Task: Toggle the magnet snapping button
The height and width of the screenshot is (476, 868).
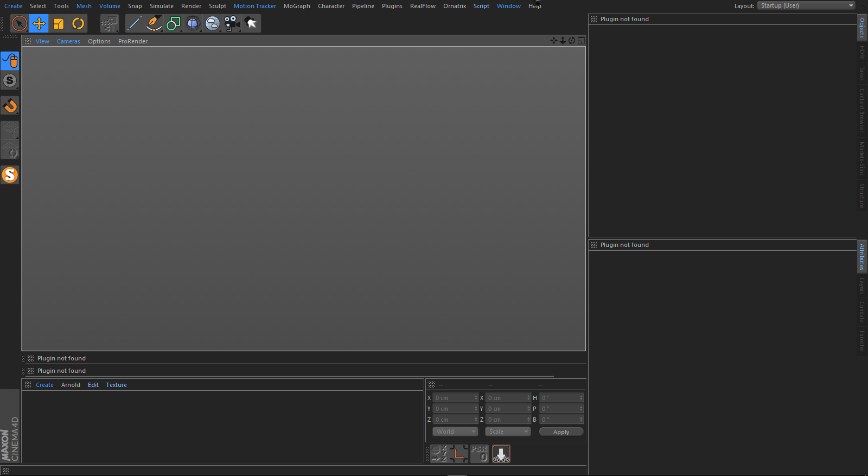Action: pos(10,106)
